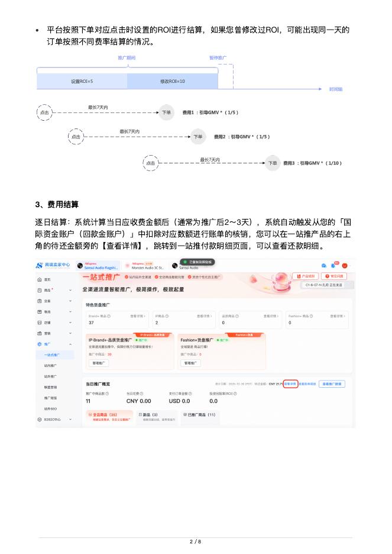Click help icon beside 推广中商品数
Image resolution: width=392 pixels, height=554 pixels.
(x=107, y=394)
